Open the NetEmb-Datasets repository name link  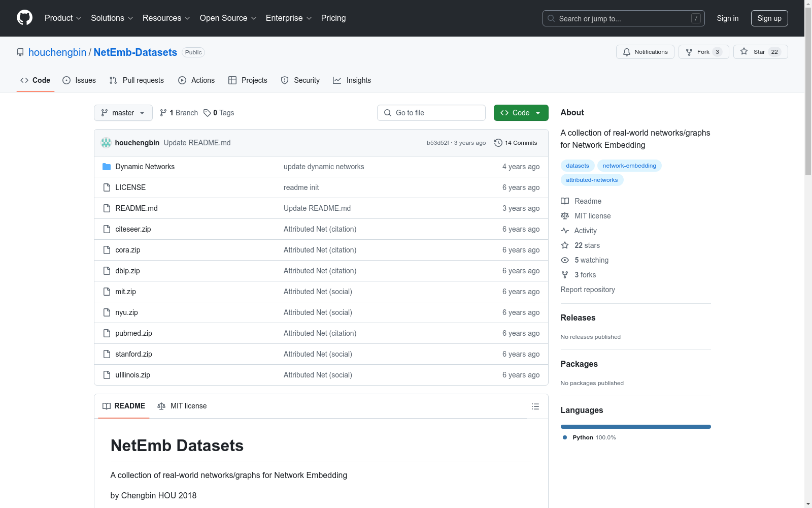[136, 52]
